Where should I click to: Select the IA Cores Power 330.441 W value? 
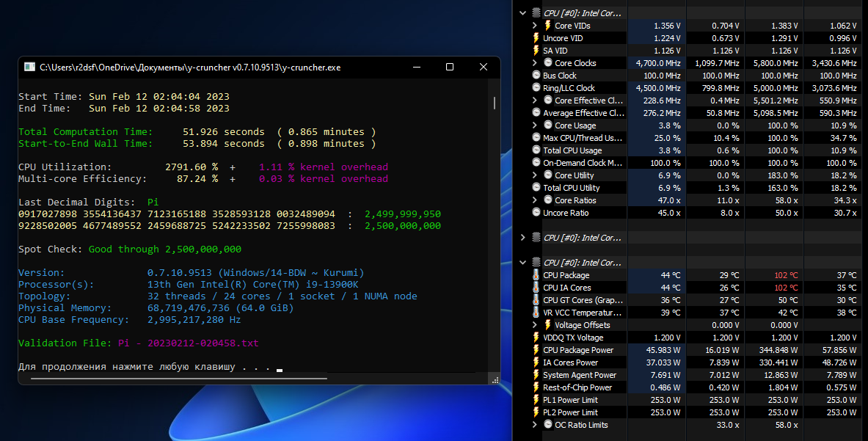[778, 362]
